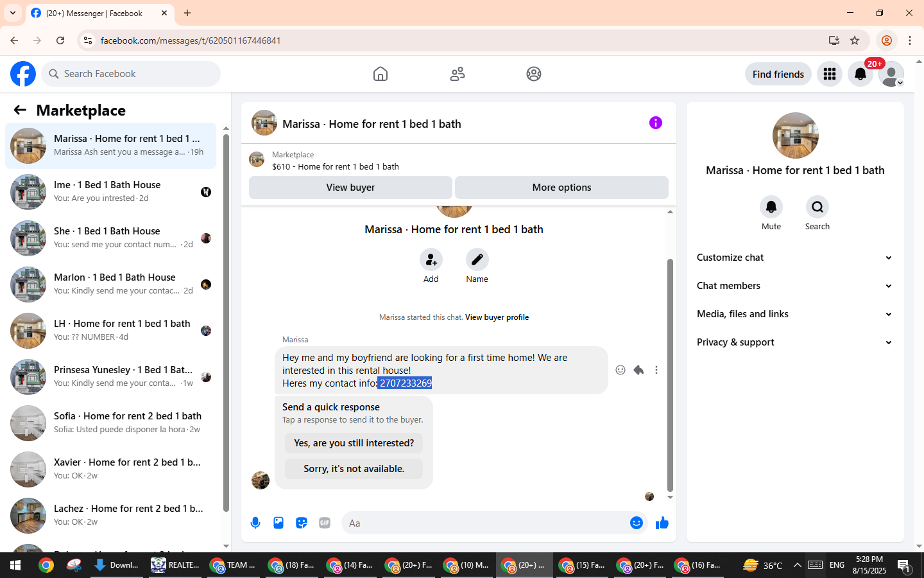The height and width of the screenshot is (578, 924).
Task: Open Marissa listing thumbnail in right panel
Action: (795, 136)
